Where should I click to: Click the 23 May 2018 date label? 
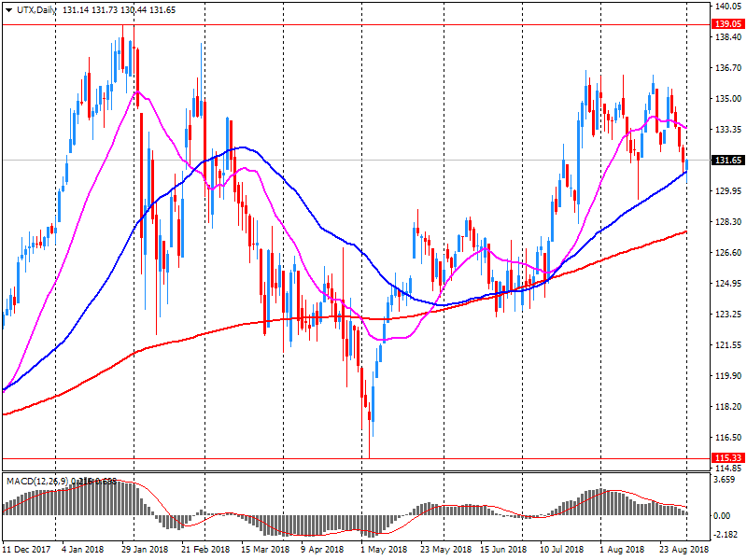pos(445,550)
